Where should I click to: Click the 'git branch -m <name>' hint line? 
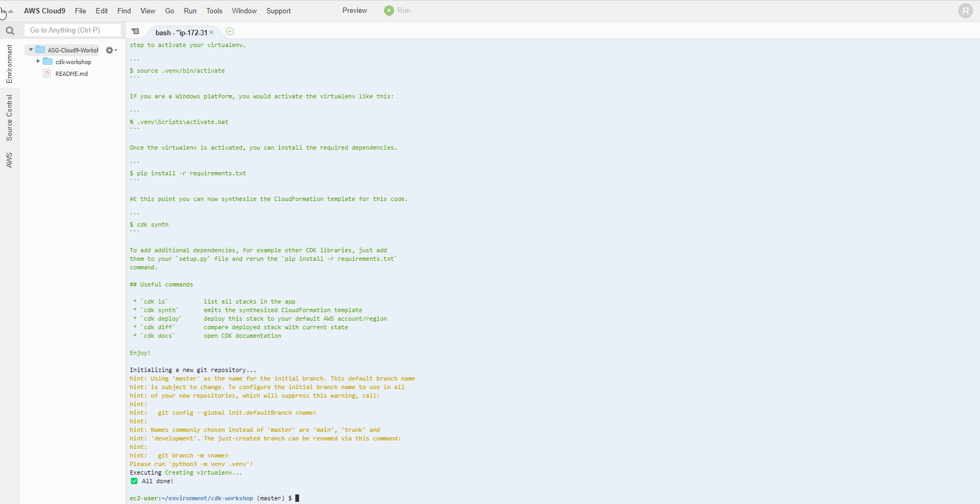tap(179, 455)
